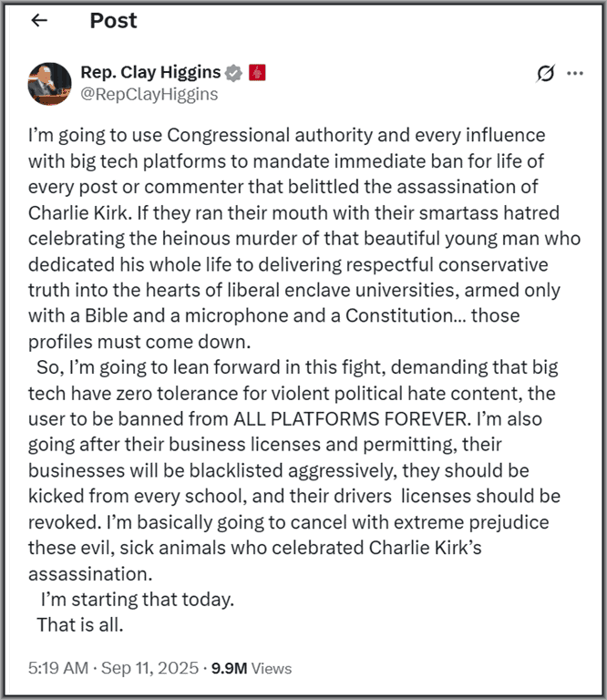
Task: Click the line I'm starting that today.
Action: click(x=138, y=600)
